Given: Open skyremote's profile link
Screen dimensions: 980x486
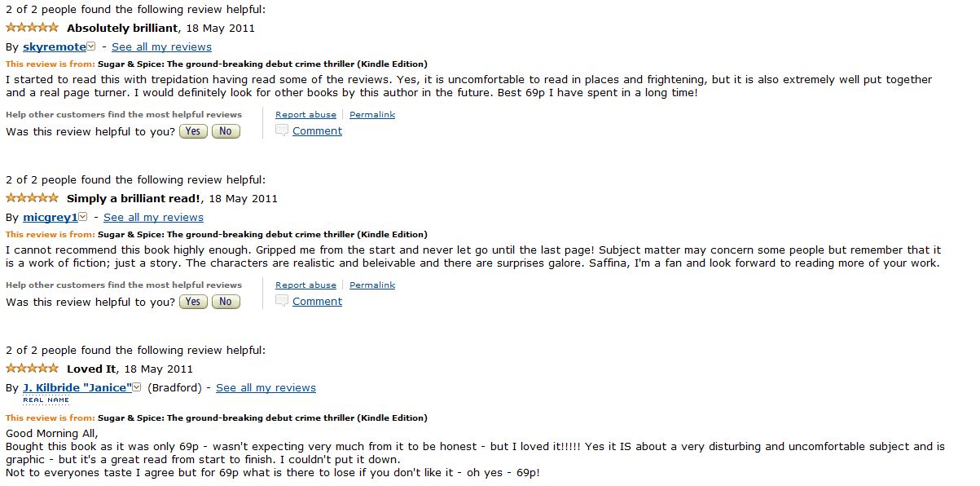Looking at the screenshot, I should [54, 47].
